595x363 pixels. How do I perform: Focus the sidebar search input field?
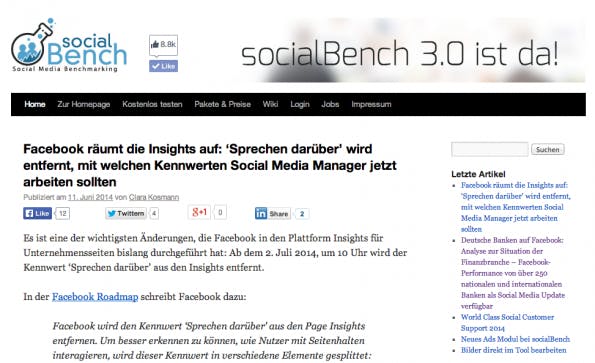490,149
